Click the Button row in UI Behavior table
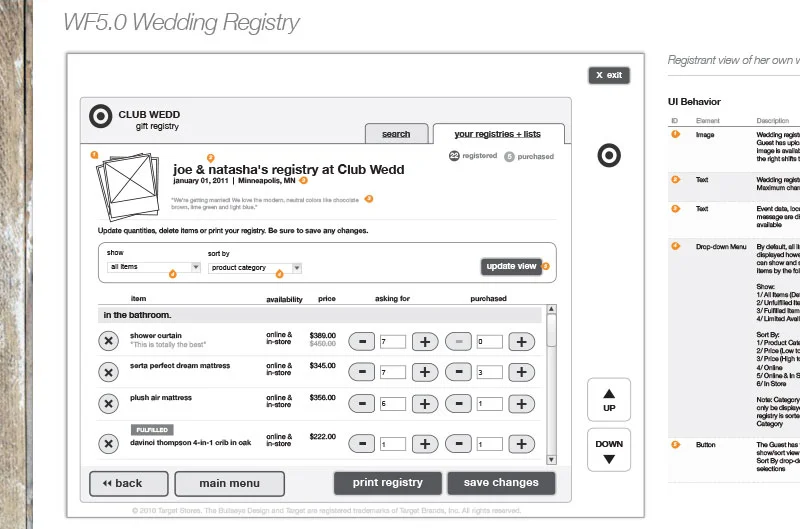800x529 pixels. point(734,459)
